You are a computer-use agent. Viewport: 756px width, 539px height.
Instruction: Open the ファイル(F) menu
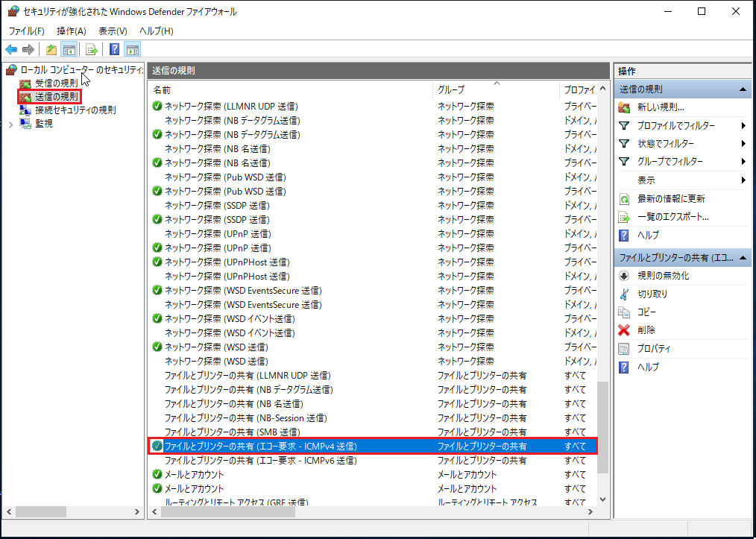[27, 31]
